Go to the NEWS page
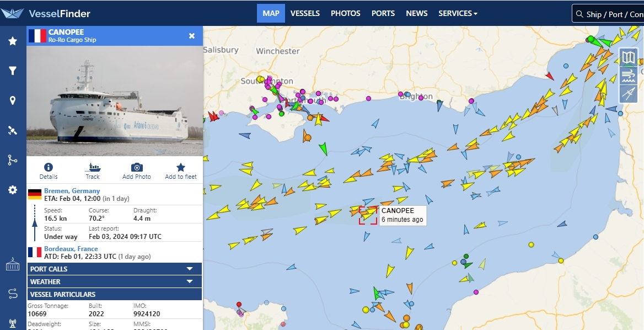644x330 pixels. click(416, 13)
